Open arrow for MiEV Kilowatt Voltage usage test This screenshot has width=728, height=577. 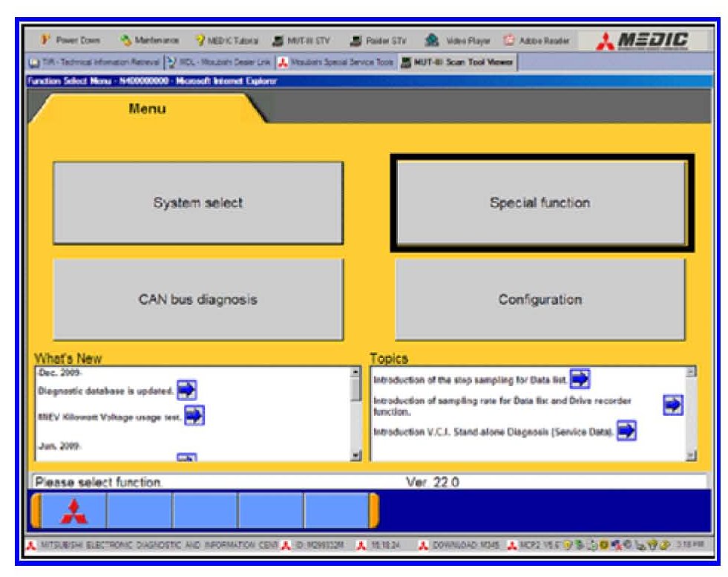pos(194,414)
